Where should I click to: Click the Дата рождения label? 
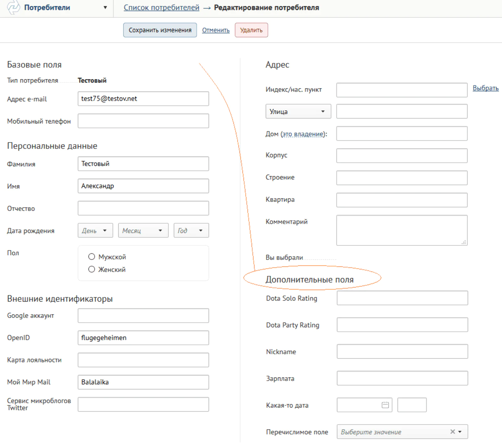(x=31, y=231)
